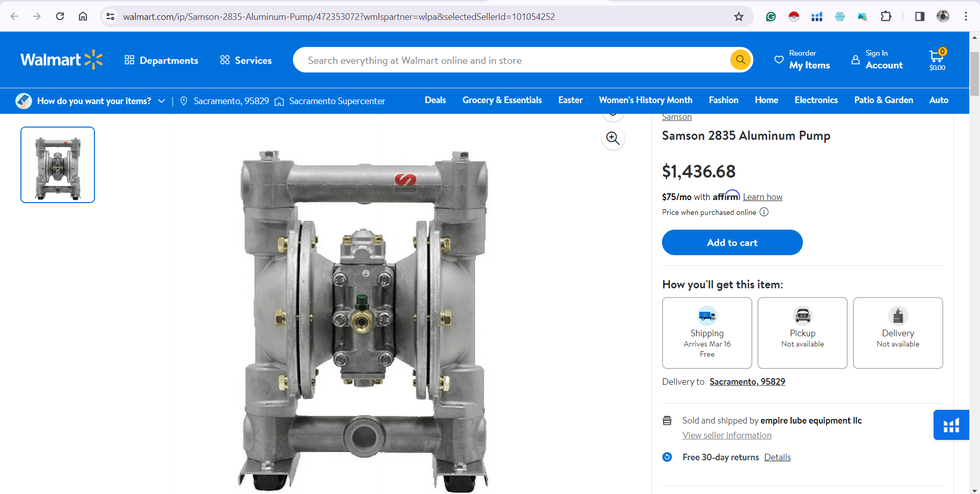This screenshot has height=494, width=980.
Task: Submit search with yellow magnifier button
Action: coord(741,60)
